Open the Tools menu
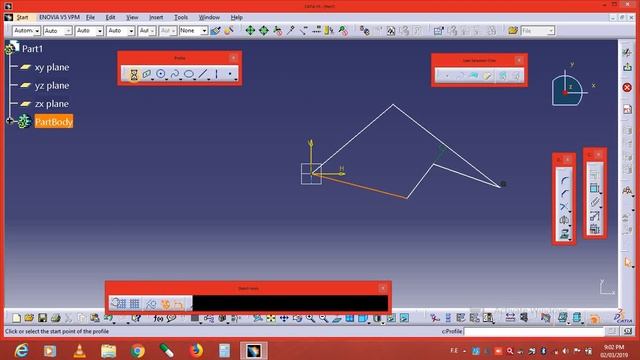Viewport: 640px width, 360px height. [x=181, y=18]
